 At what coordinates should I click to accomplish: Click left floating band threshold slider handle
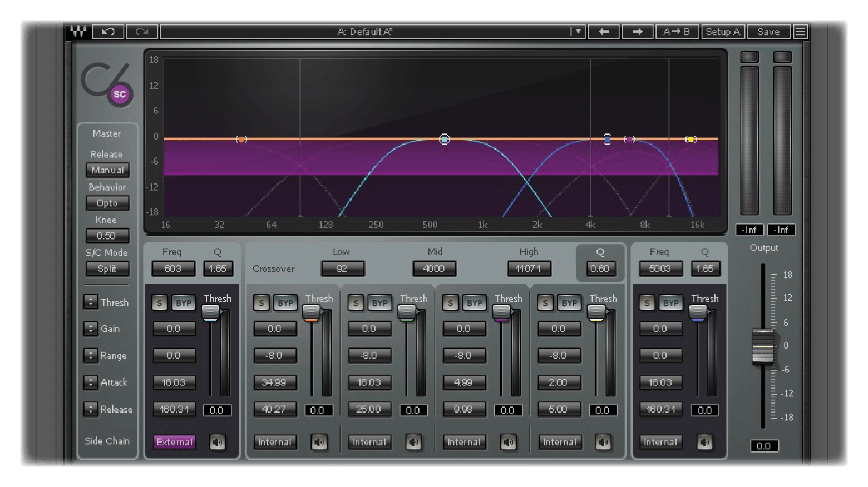[x=211, y=312]
